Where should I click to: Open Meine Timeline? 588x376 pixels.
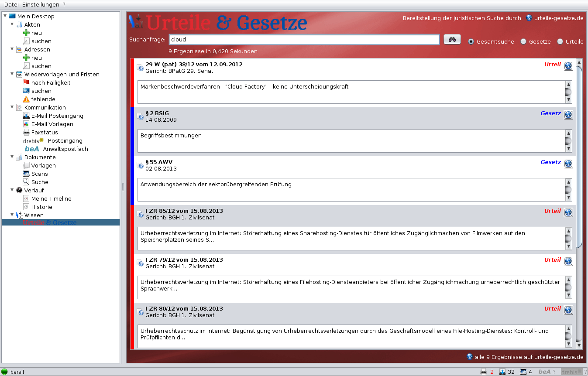(x=47, y=198)
